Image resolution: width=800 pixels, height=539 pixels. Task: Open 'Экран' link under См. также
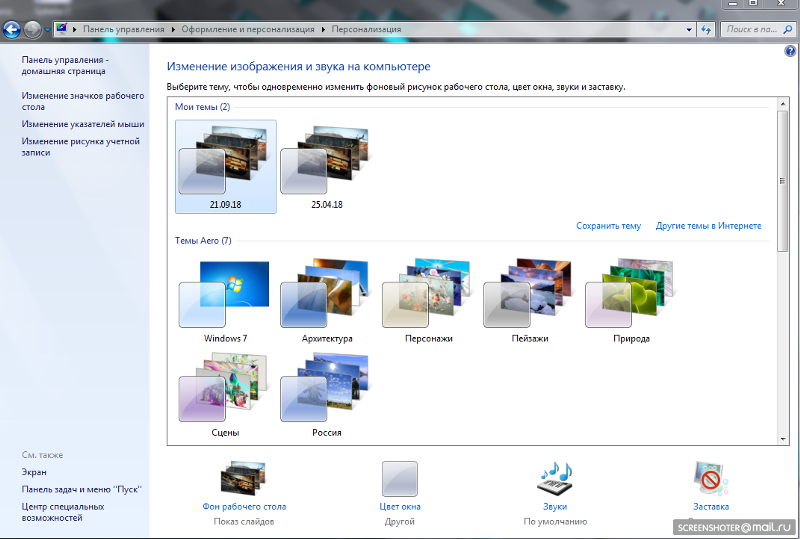pyautogui.click(x=34, y=472)
